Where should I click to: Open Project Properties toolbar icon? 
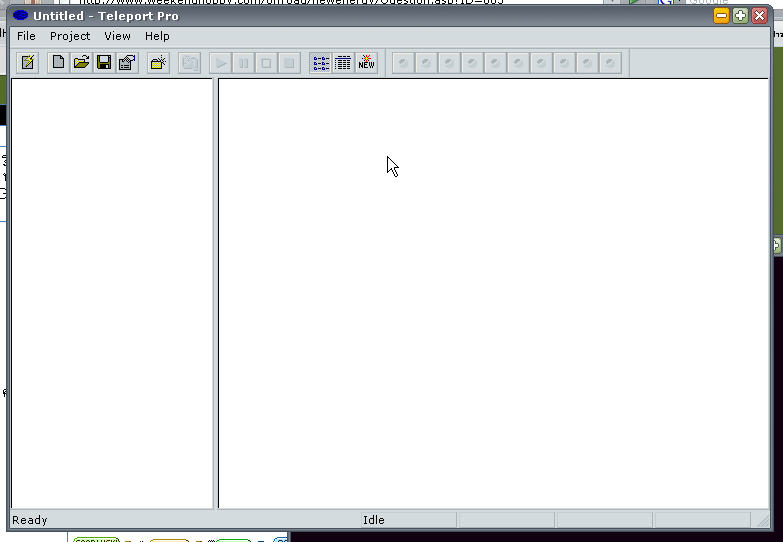[x=127, y=63]
